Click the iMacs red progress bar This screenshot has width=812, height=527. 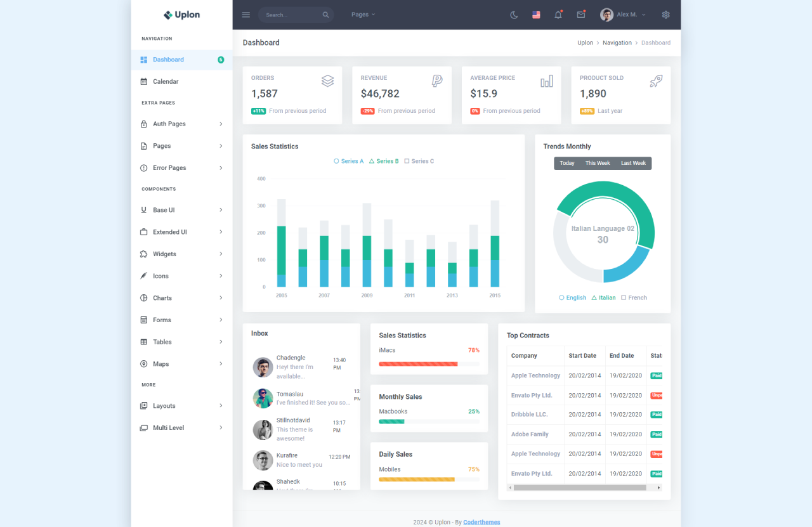418,364
